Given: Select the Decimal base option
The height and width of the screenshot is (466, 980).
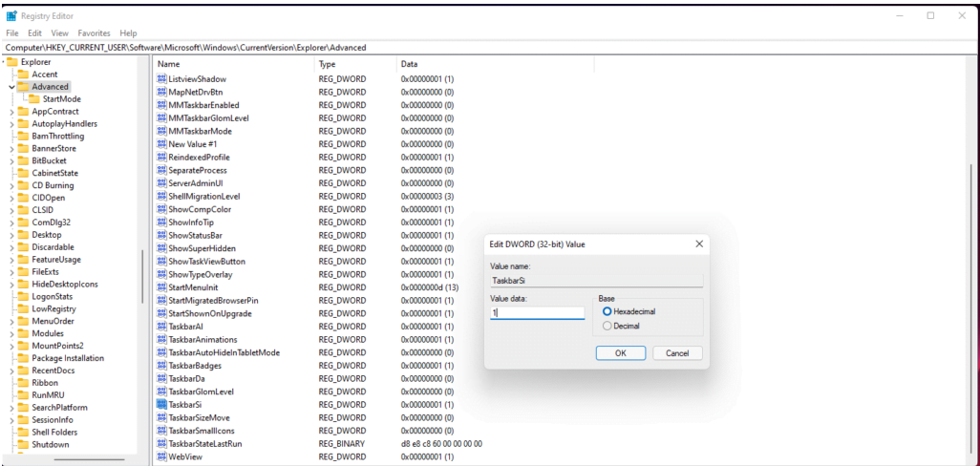Looking at the screenshot, I should click(x=607, y=327).
